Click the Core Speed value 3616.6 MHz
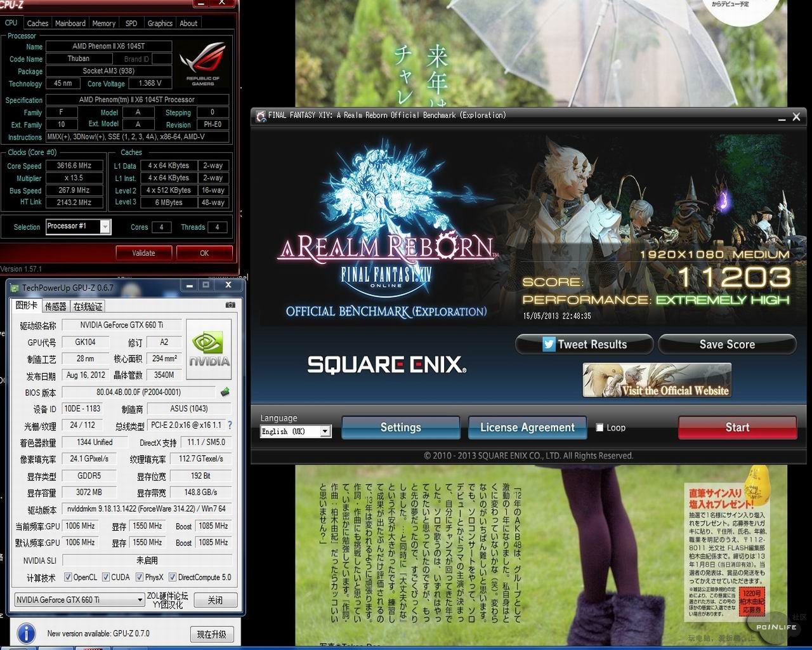Viewport: 812px width, 650px height. 74,166
